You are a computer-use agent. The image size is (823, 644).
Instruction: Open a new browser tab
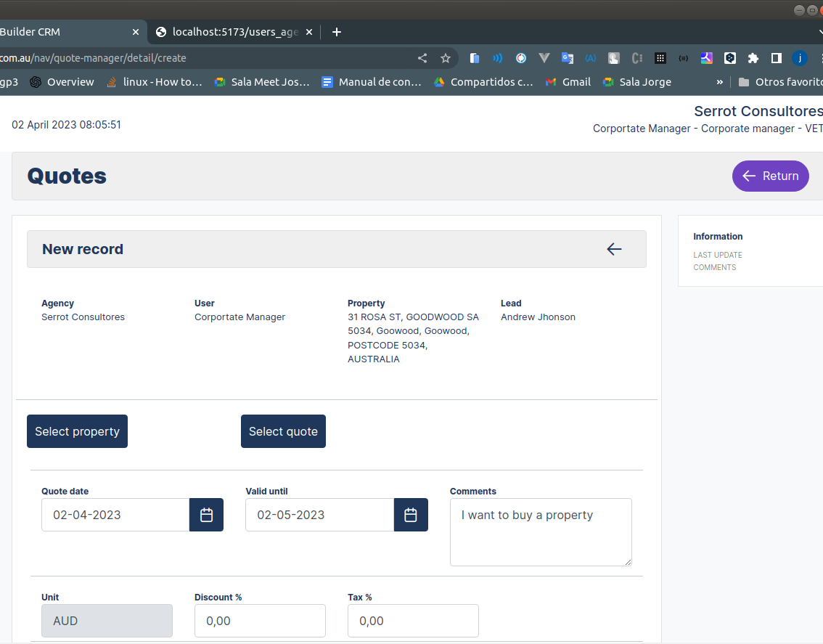336,32
